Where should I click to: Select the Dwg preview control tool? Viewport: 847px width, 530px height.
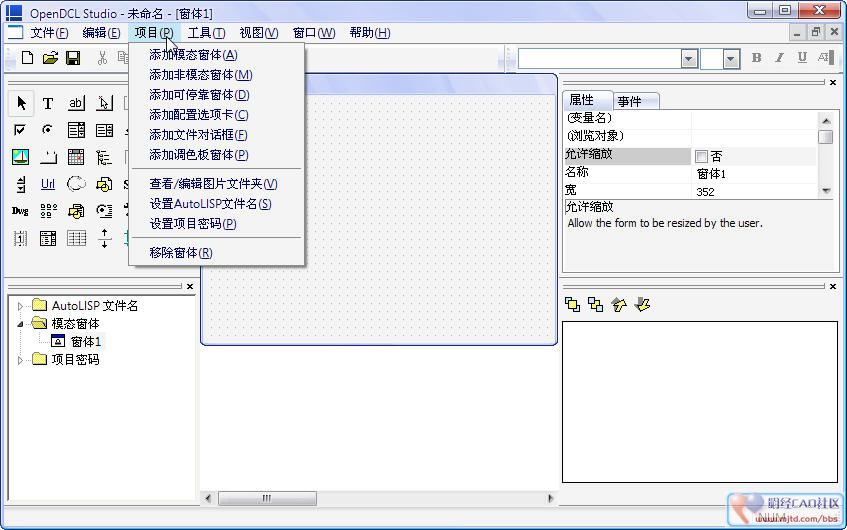20,211
